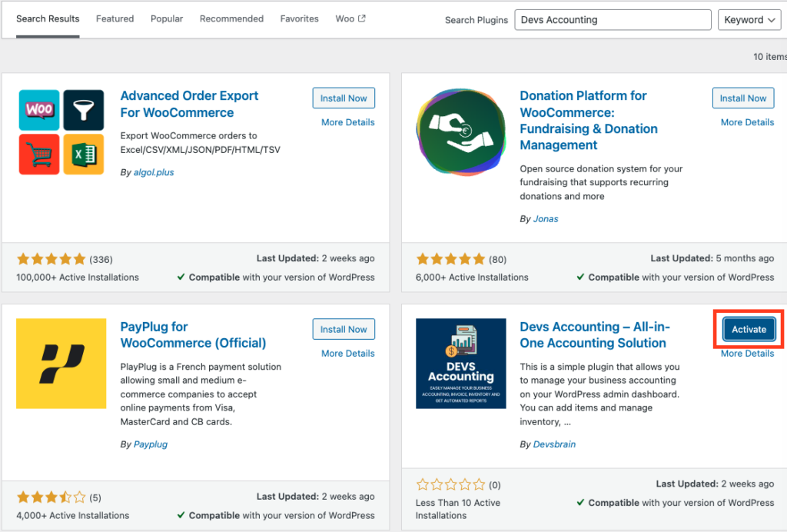Open the Keyword search type dropdown
The height and width of the screenshot is (532, 787).
pos(749,19)
